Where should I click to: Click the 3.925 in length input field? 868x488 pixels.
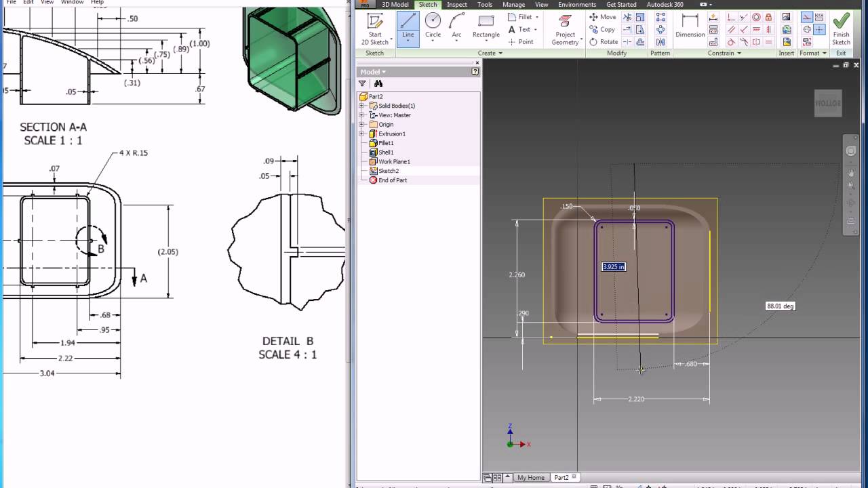click(614, 267)
